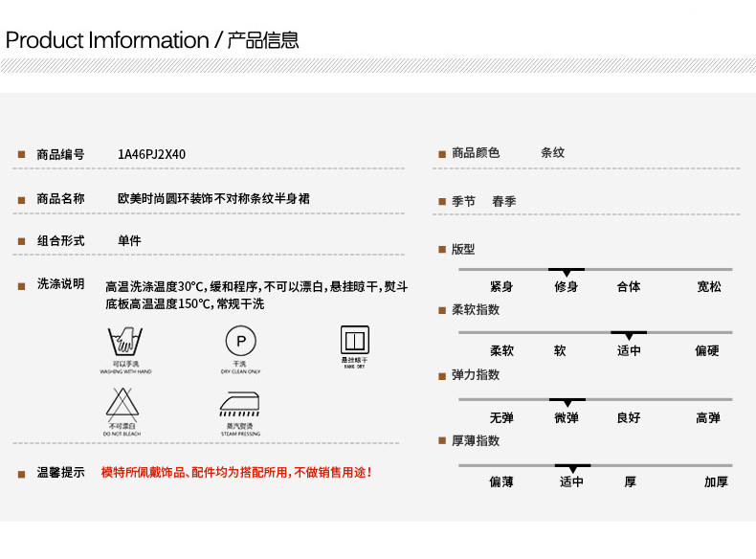Screen dimensions: 756x559
Task: Click the product name 欧美时尚圆环装饰不对称条纹半身裙
Action: point(213,199)
